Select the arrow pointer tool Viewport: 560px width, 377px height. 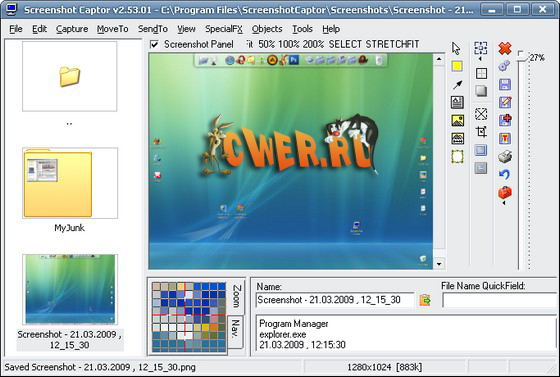click(456, 49)
